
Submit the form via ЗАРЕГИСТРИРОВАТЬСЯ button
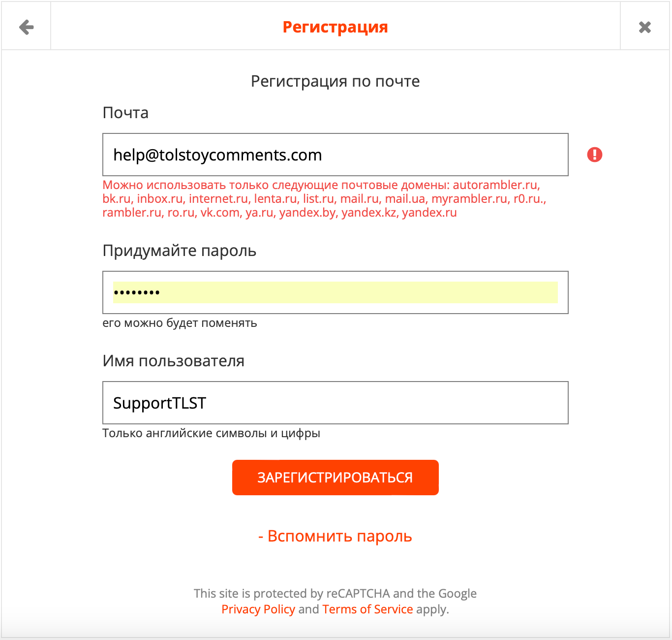[336, 478]
